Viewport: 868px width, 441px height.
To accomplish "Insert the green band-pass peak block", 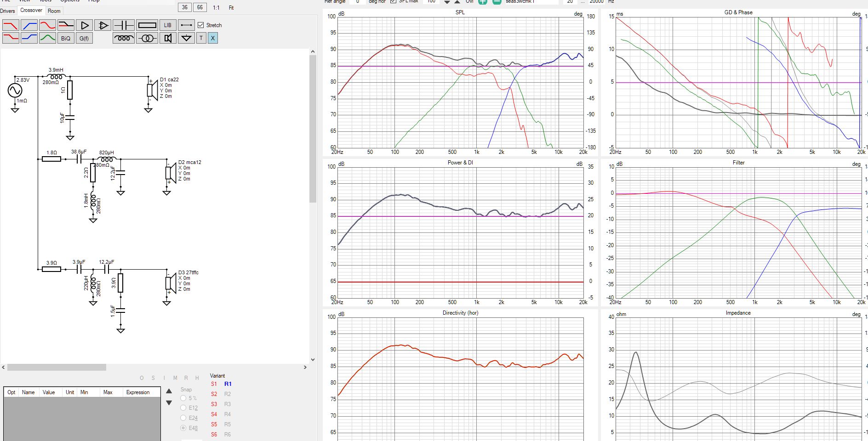I will point(47,38).
